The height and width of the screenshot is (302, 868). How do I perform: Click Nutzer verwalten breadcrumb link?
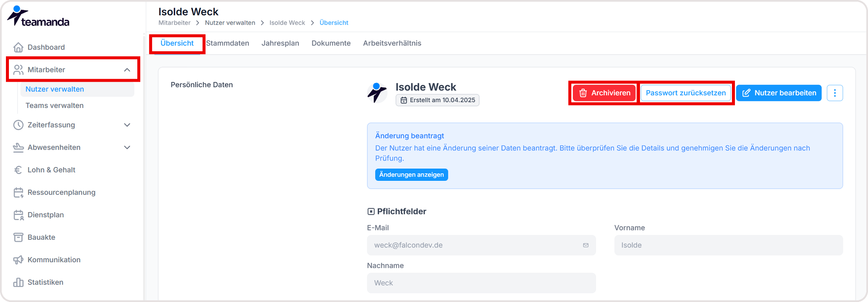230,23
